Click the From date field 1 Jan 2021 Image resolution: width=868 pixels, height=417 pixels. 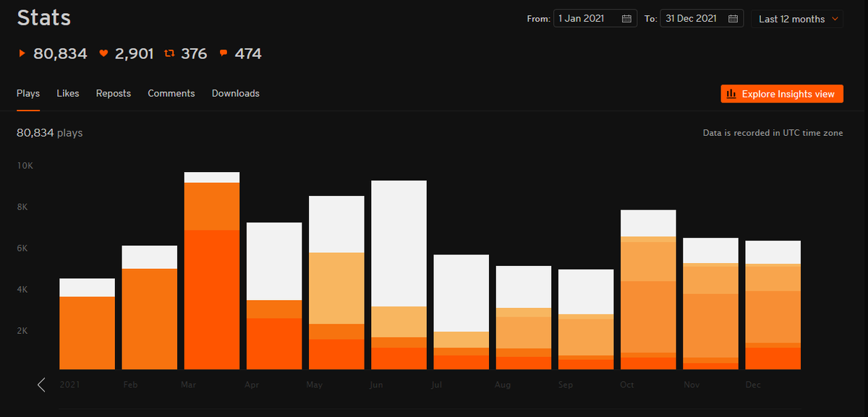(x=586, y=19)
